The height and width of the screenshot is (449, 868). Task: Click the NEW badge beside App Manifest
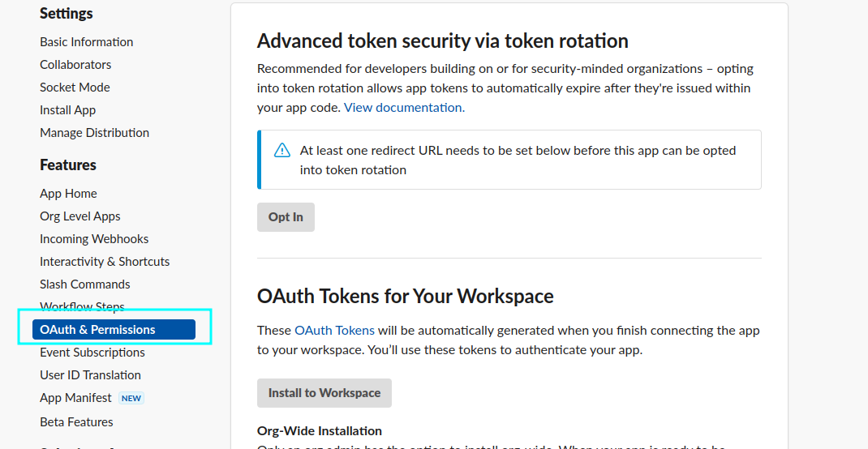[131, 398]
